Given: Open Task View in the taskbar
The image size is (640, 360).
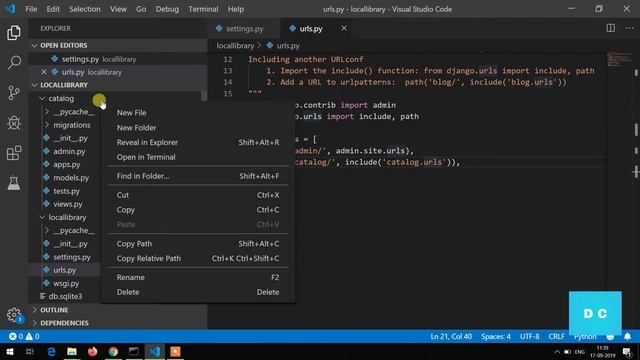Looking at the screenshot, I should [30, 351].
